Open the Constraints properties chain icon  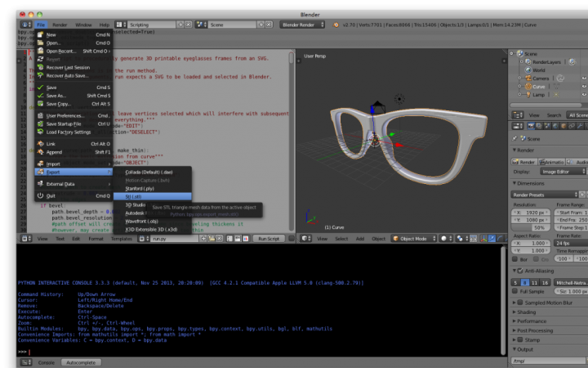tap(572, 126)
